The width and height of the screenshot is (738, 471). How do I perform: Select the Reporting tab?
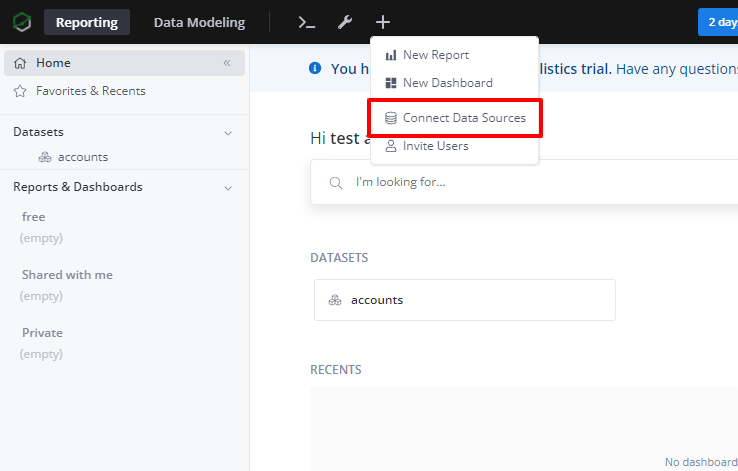coord(86,22)
